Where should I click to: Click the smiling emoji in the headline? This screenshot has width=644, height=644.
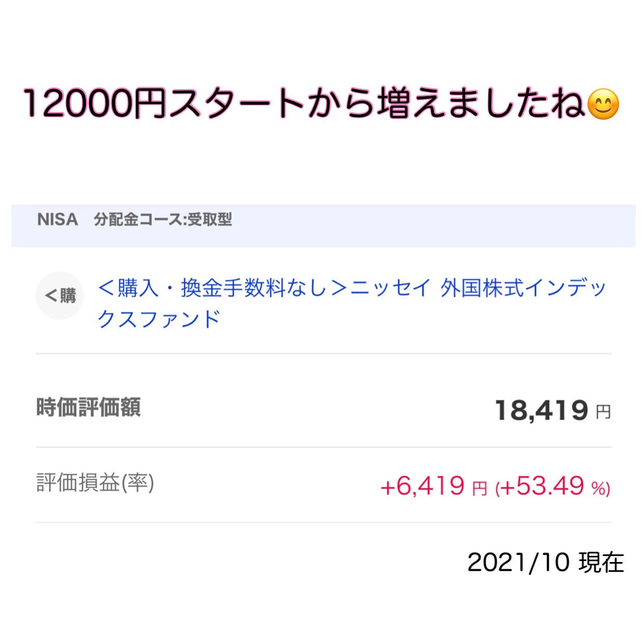pyautogui.click(x=603, y=104)
